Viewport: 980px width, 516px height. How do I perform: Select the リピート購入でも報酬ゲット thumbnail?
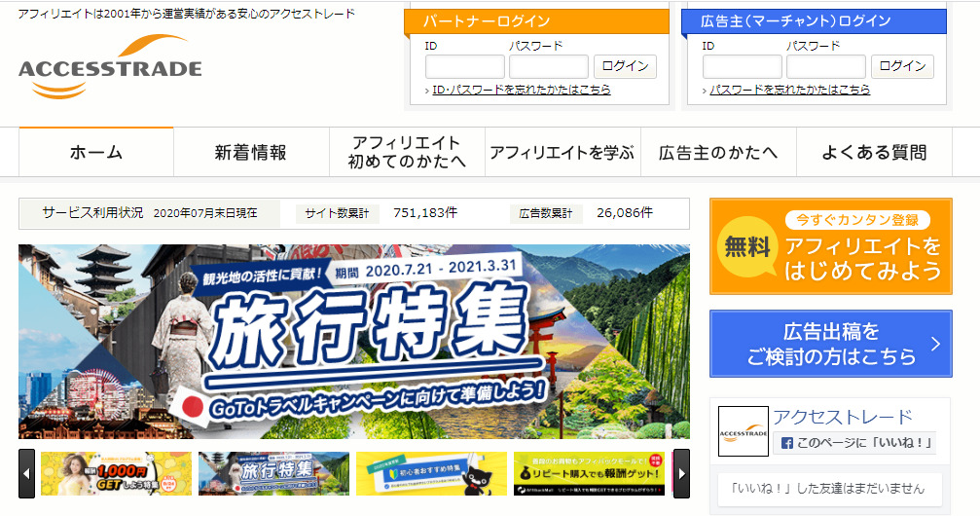click(589, 473)
